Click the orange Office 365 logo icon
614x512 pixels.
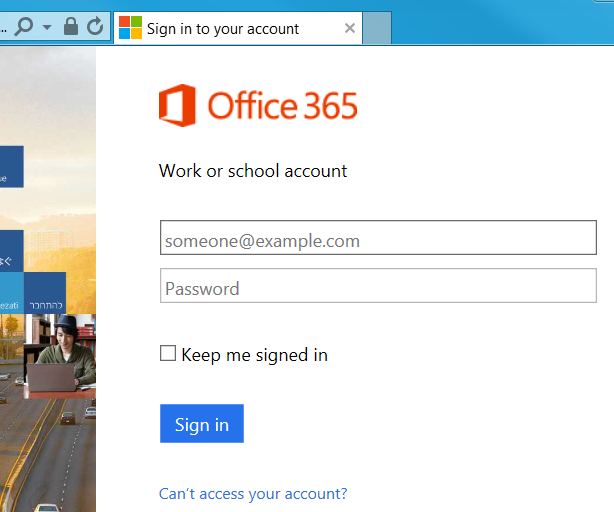coord(177,105)
